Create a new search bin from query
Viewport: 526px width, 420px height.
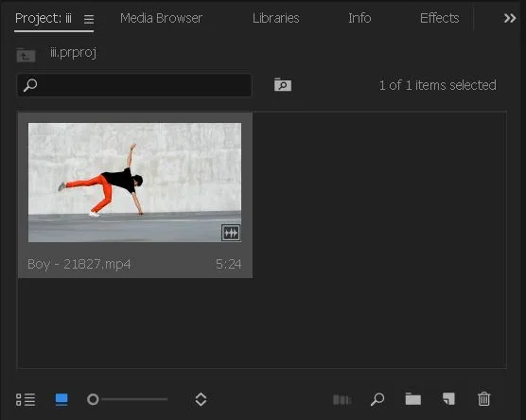coord(283,84)
